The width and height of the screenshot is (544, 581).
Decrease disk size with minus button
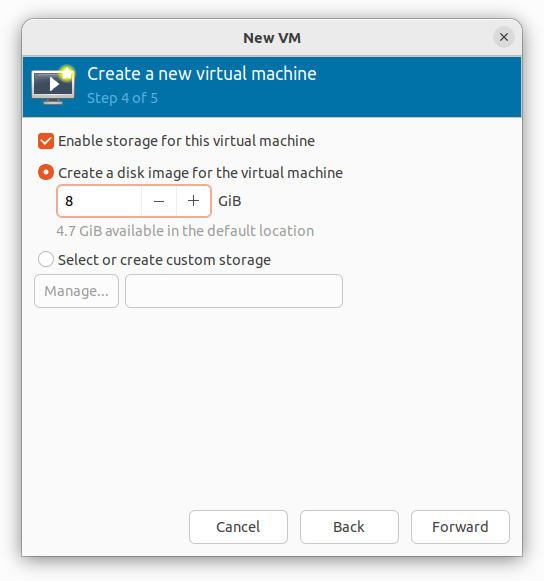[159, 201]
